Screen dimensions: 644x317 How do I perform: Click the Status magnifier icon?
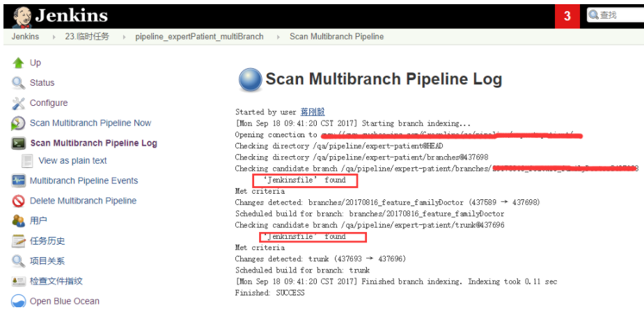pos(18,83)
